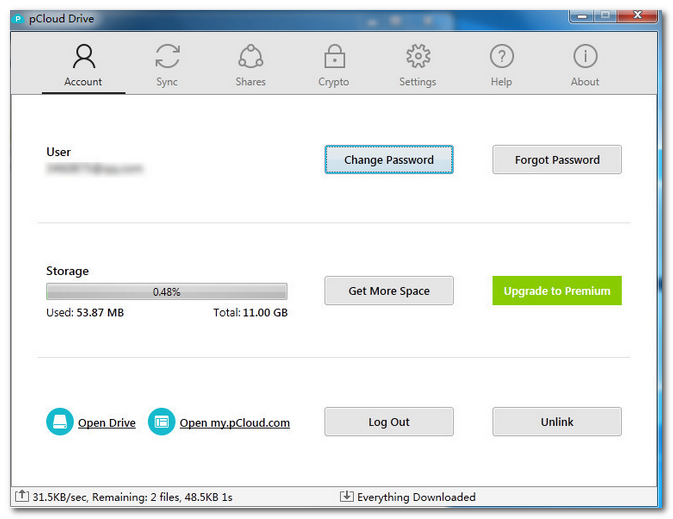The width and height of the screenshot is (673, 519).
Task: Click the Forgot Password button
Action: coord(557,160)
